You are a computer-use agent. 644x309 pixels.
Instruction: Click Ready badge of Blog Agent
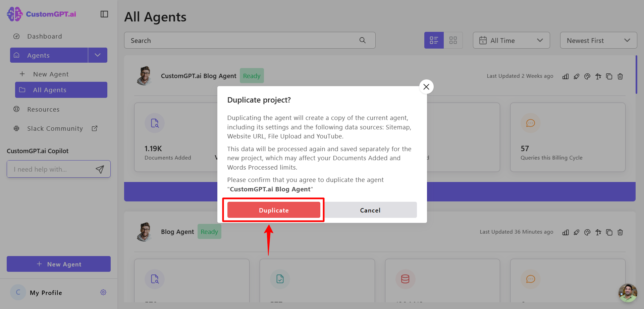click(x=209, y=232)
